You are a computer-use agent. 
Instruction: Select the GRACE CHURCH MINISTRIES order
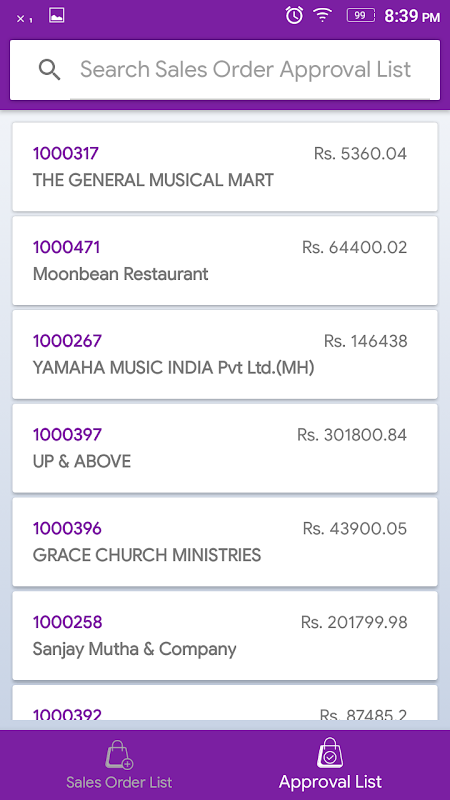225,542
